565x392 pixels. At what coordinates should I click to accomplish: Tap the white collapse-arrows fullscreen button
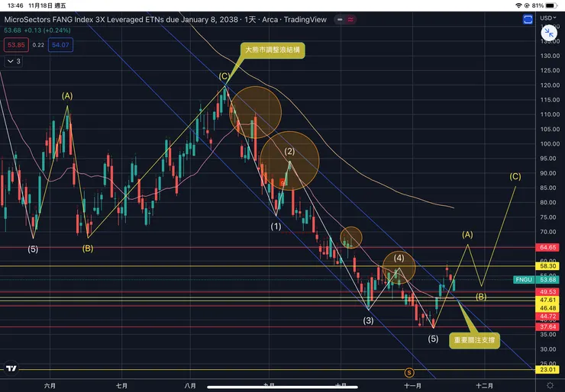(x=549, y=33)
